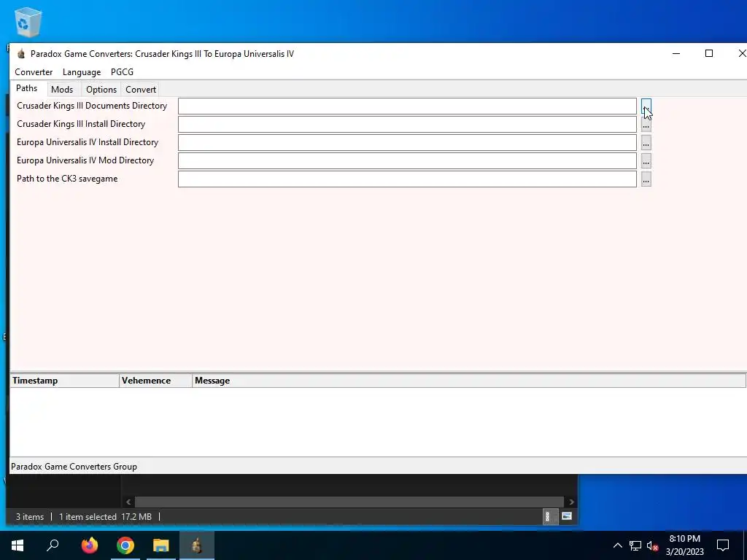Open the Converter menu
Viewport: 747px width, 560px height.
point(34,72)
